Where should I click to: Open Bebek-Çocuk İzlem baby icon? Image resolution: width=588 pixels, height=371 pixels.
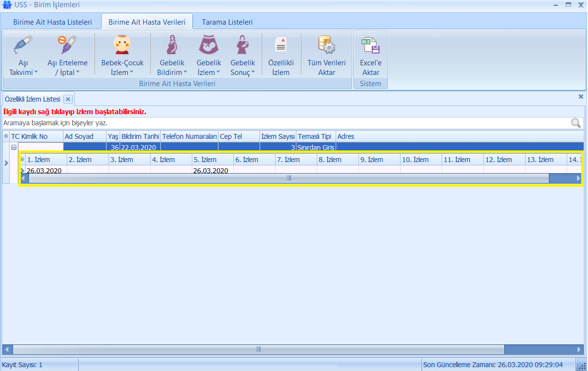click(x=122, y=45)
